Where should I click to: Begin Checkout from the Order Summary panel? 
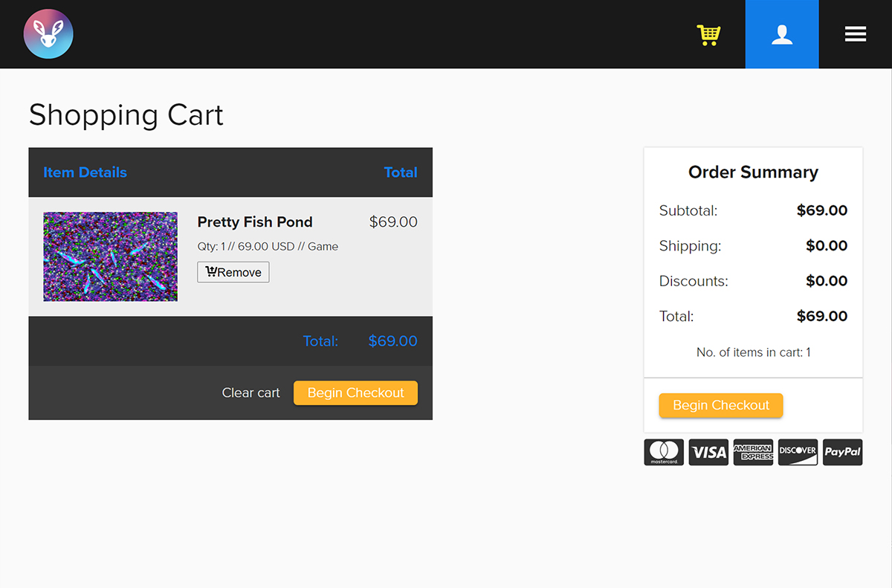(x=720, y=405)
